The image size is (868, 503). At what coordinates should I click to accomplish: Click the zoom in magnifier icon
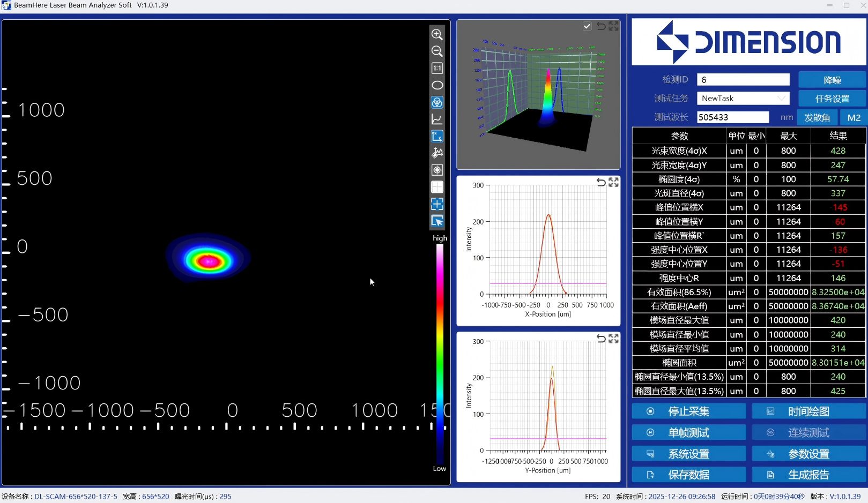coord(437,34)
